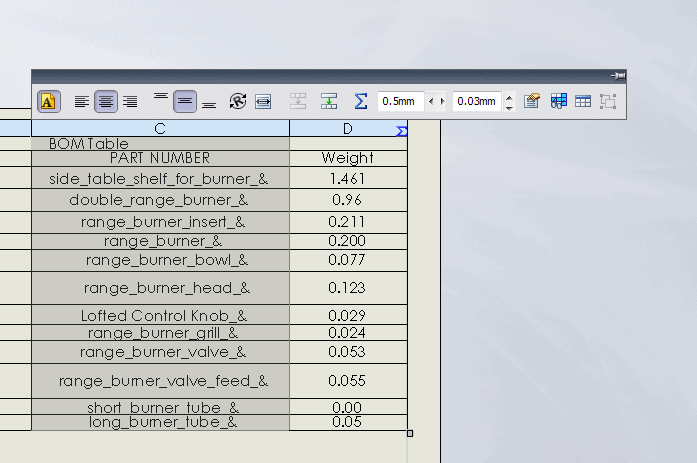Expand the column D equation flyout

pos(401,130)
